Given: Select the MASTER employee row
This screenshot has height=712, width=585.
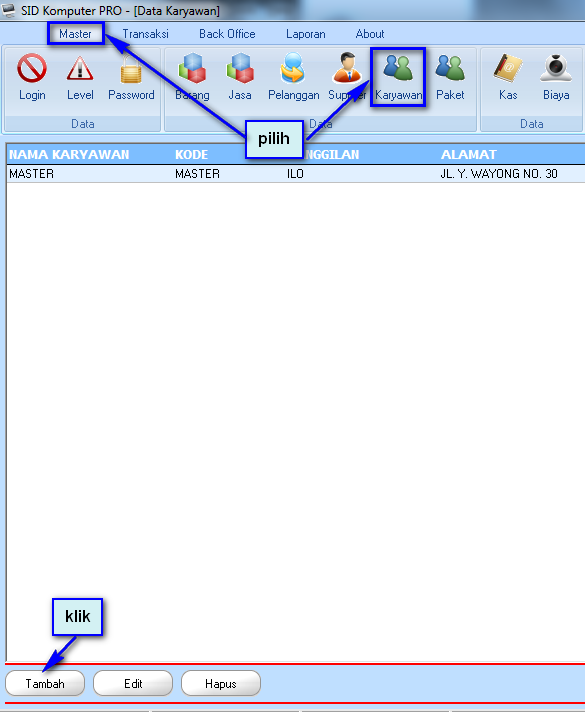Looking at the screenshot, I should click(296, 174).
